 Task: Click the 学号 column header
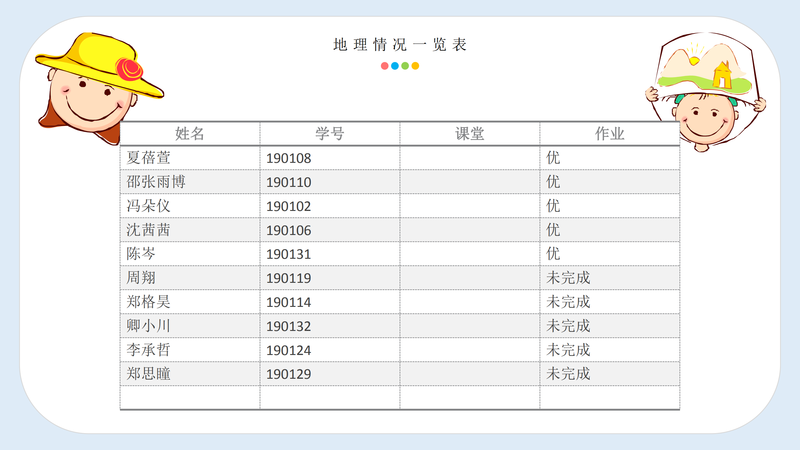[x=330, y=134]
